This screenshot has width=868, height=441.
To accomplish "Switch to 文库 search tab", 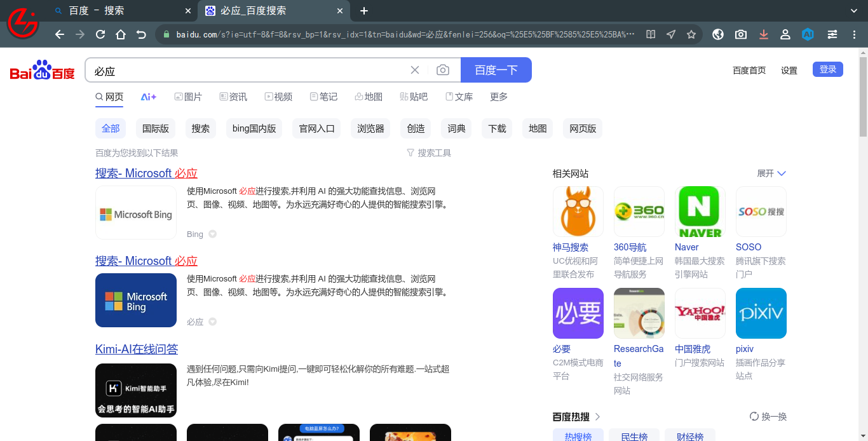I will pos(459,97).
